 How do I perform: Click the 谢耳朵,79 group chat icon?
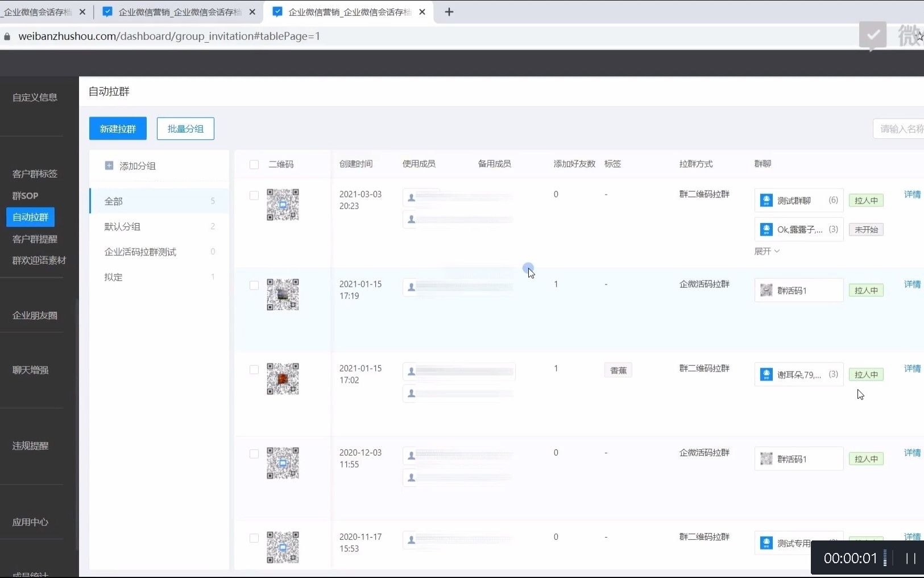(766, 374)
